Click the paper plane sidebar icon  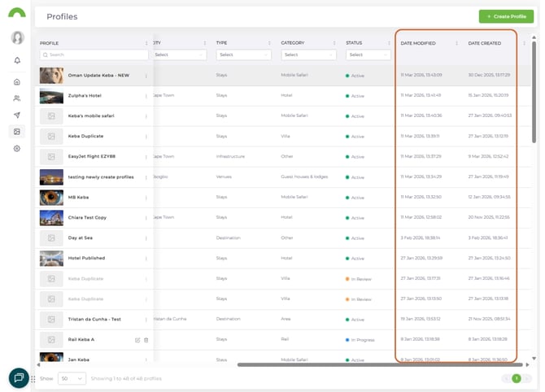click(x=17, y=115)
